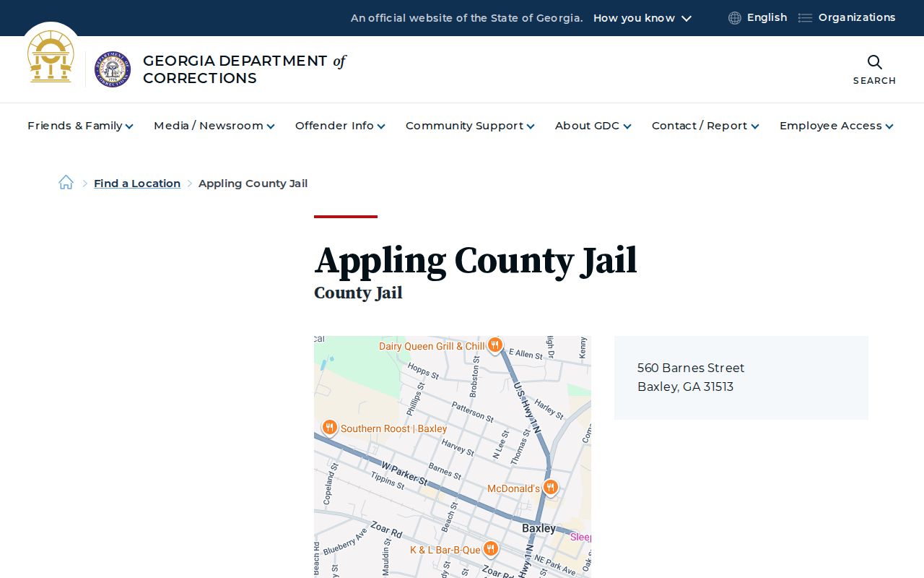The image size is (924, 578).
Task: Click Dairy Queen restaurant map pin
Action: point(494,345)
